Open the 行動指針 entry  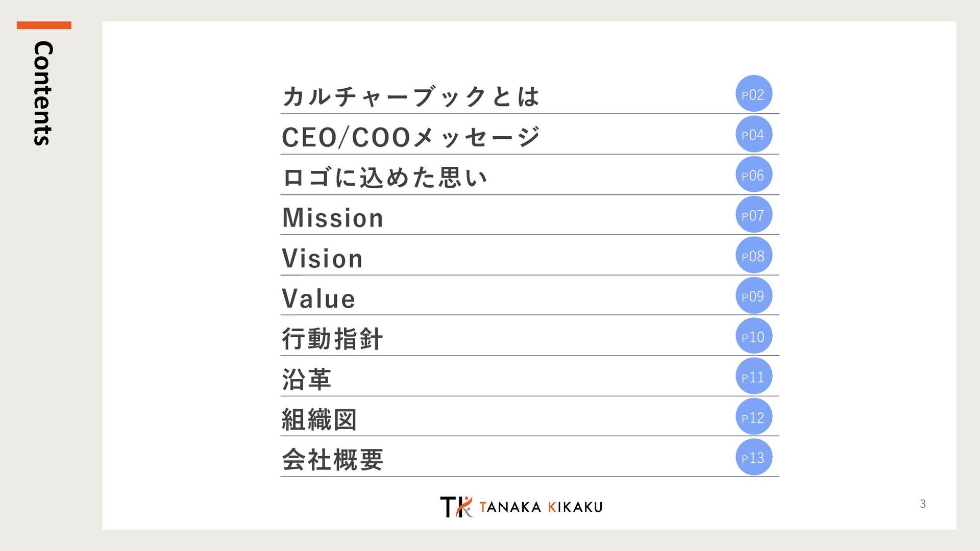coord(332,339)
